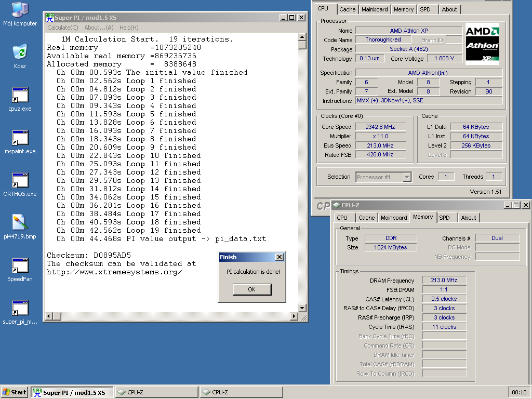Click Super PI vertical scrollbar up arrow
This screenshot has height=399, width=532.
point(302,37)
